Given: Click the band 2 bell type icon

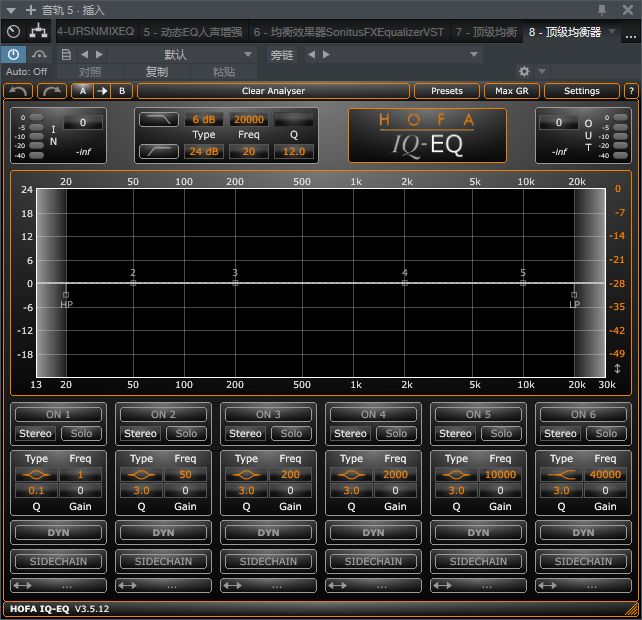Looking at the screenshot, I should tap(141, 475).
